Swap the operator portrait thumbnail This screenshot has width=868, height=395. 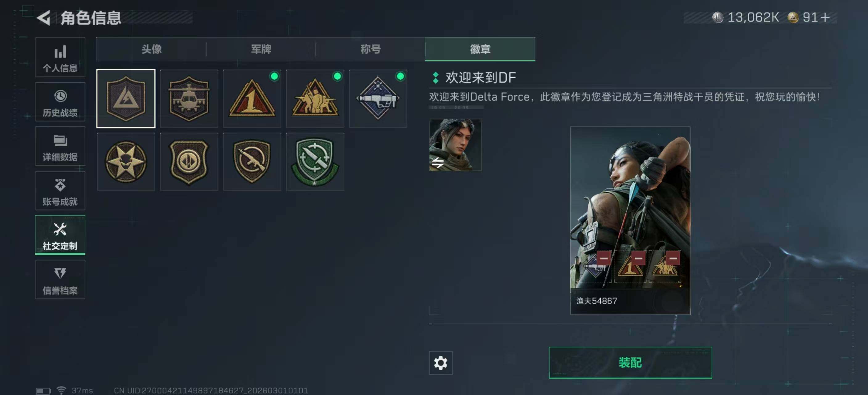455,145
